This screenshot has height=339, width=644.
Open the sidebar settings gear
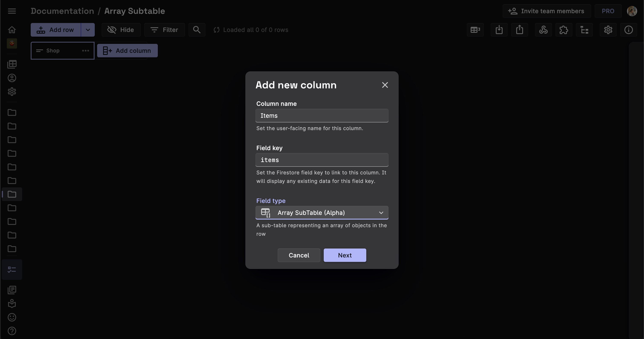(x=12, y=92)
